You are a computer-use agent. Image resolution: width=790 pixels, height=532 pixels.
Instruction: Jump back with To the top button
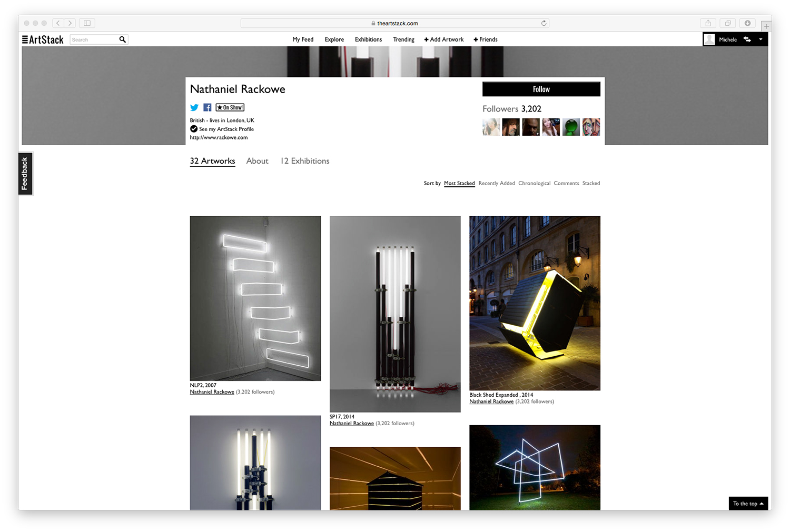click(x=748, y=504)
